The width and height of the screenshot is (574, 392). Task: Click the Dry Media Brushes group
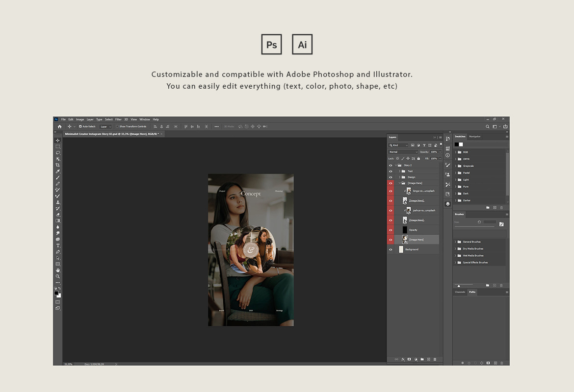(480, 248)
